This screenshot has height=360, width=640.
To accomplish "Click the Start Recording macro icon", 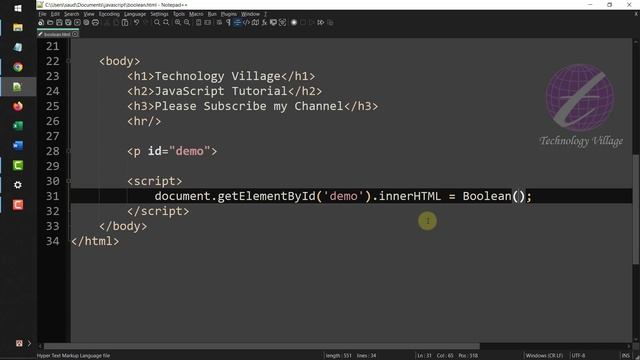I will click(294, 22).
